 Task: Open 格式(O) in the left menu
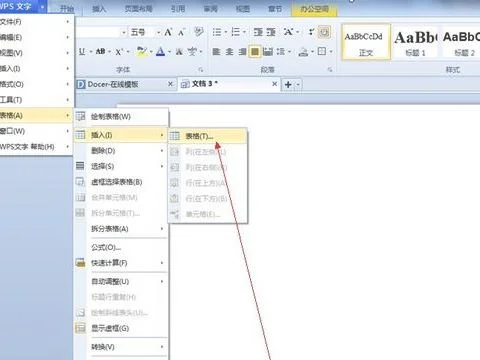(36, 84)
